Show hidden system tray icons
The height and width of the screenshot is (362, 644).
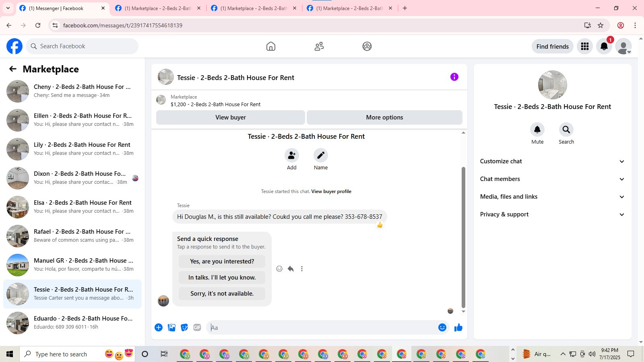[563, 354]
